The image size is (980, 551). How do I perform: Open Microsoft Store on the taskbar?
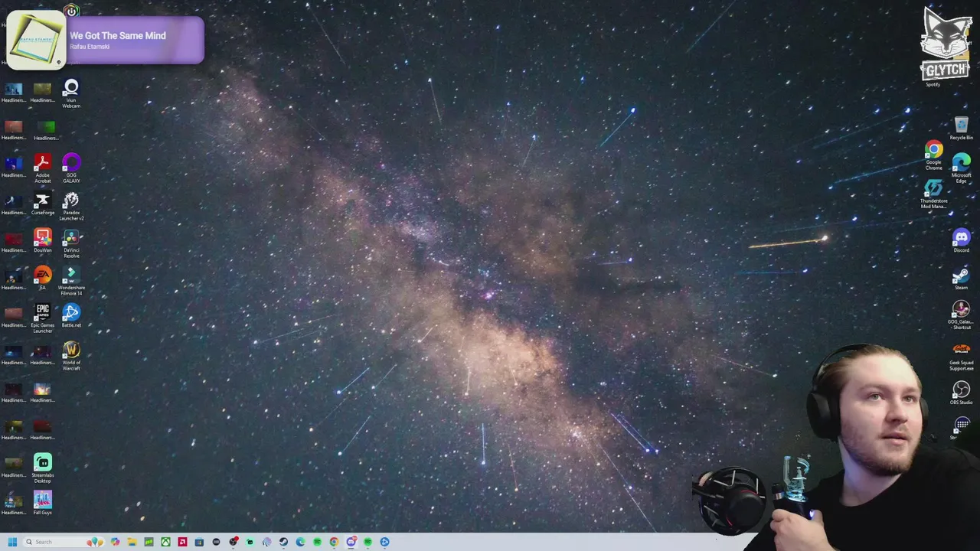(199, 542)
